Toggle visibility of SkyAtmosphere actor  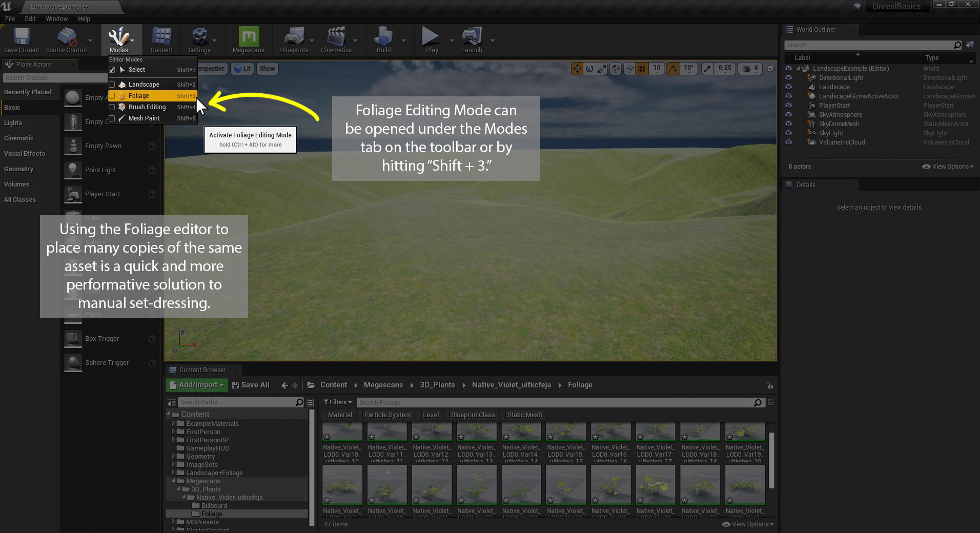pos(788,115)
